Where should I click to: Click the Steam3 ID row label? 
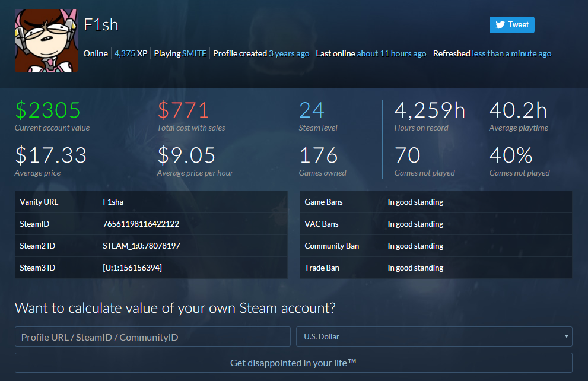(x=37, y=268)
